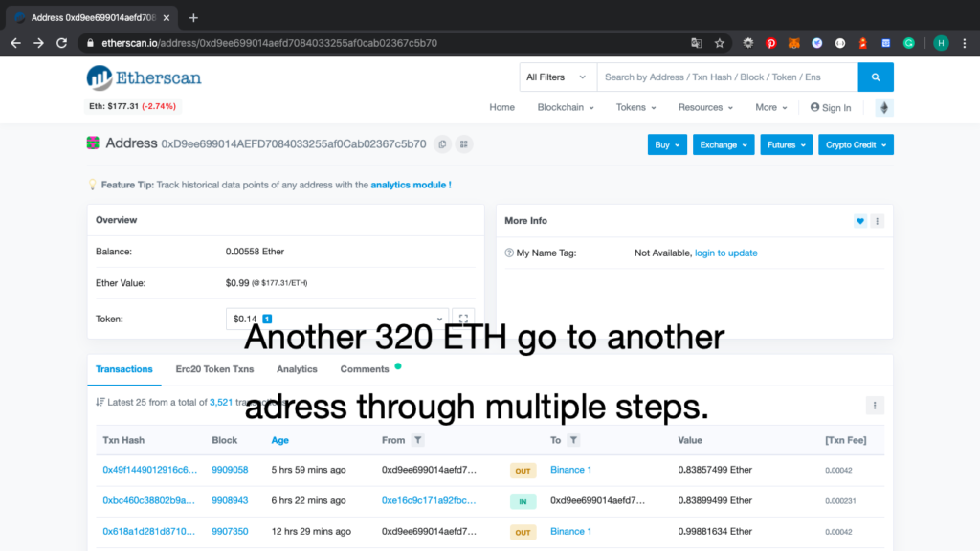Screen dimensions: 980x551
Task: Open transaction 0x618a1d281d8710...
Action: click(x=148, y=531)
